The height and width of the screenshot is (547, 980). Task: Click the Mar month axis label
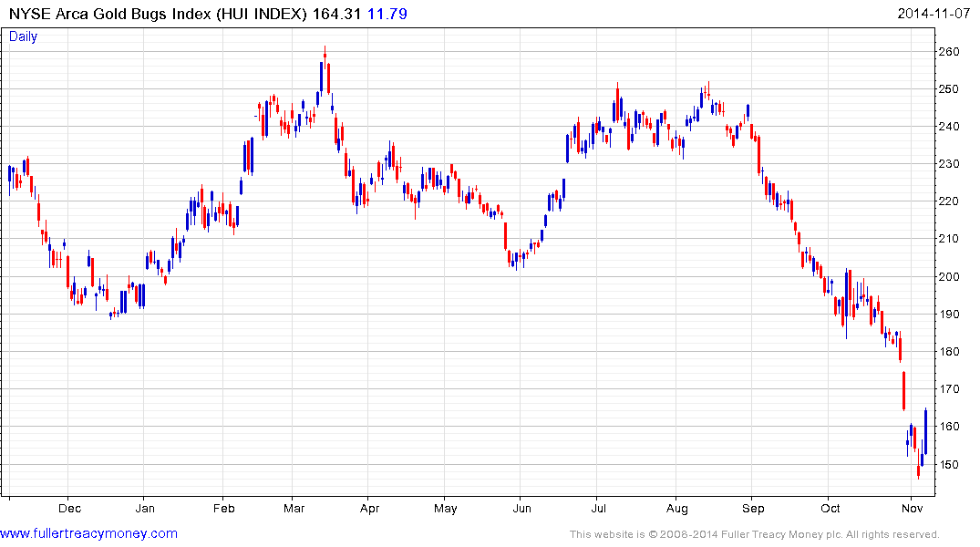pos(294,508)
